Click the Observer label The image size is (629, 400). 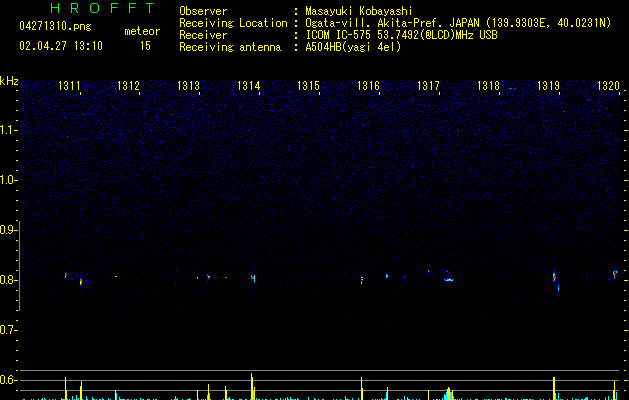(x=203, y=11)
